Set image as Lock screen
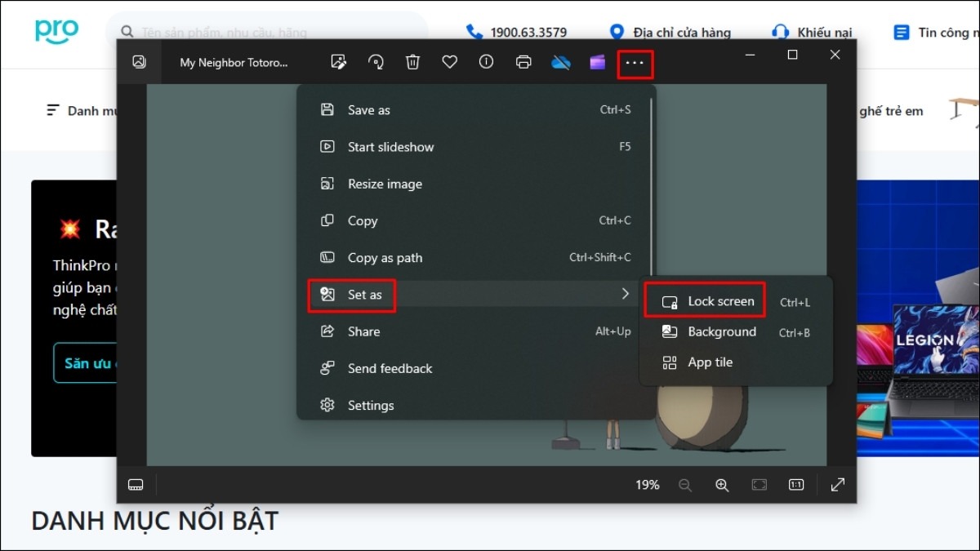This screenshot has width=980, height=551. tap(736, 301)
